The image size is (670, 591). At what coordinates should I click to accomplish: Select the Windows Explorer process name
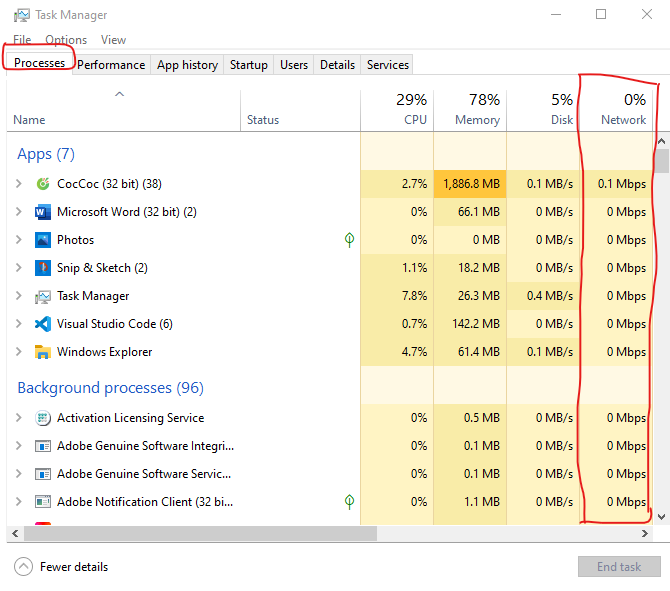click(105, 352)
